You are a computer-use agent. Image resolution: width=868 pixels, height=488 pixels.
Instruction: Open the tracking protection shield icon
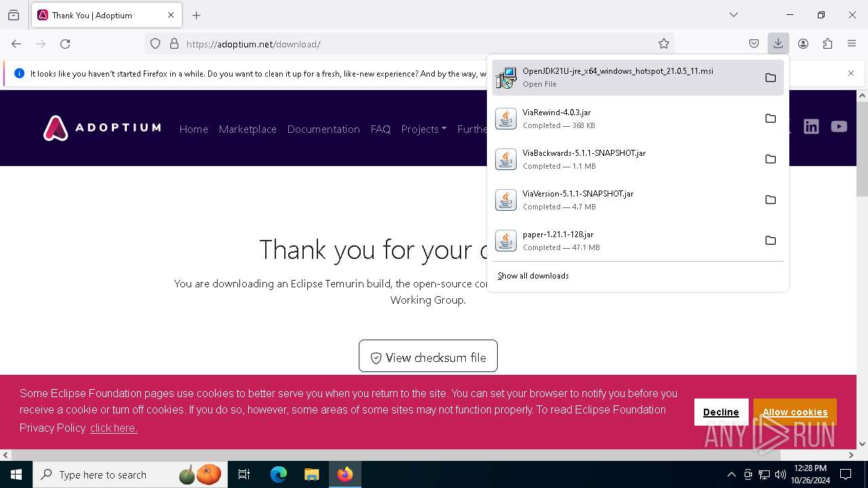click(x=155, y=44)
